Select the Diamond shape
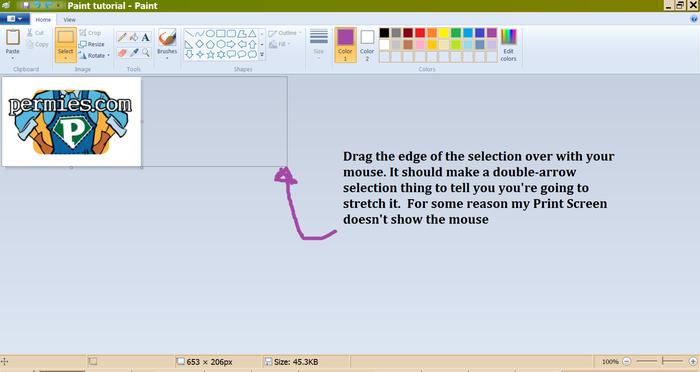 (x=200, y=44)
